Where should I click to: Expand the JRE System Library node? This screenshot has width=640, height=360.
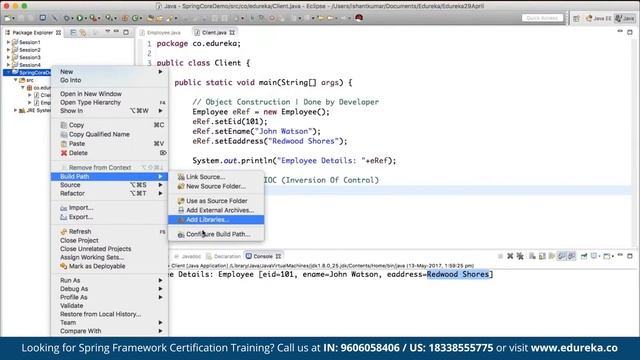pos(16,110)
